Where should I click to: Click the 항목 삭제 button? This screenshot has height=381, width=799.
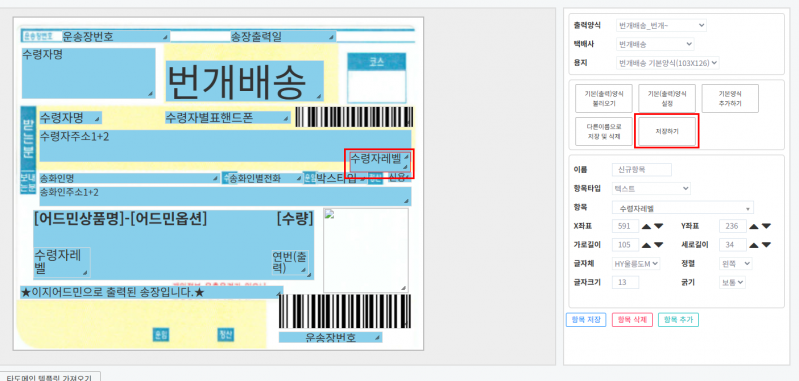(x=632, y=320)
